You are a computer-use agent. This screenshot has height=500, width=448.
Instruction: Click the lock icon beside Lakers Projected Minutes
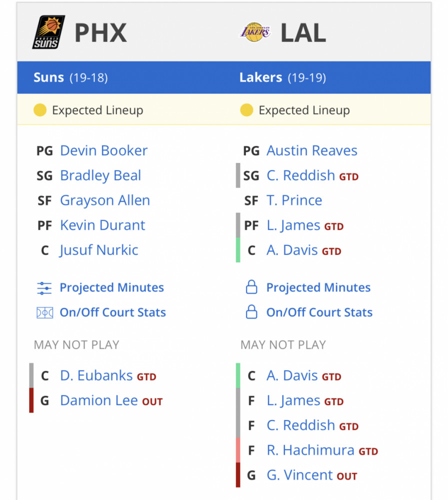(251, 287)
